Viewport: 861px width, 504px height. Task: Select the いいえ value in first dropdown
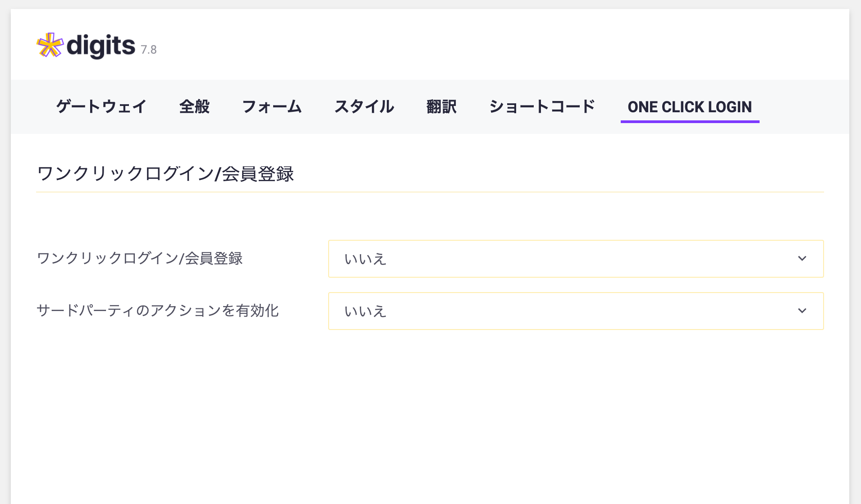365,259
